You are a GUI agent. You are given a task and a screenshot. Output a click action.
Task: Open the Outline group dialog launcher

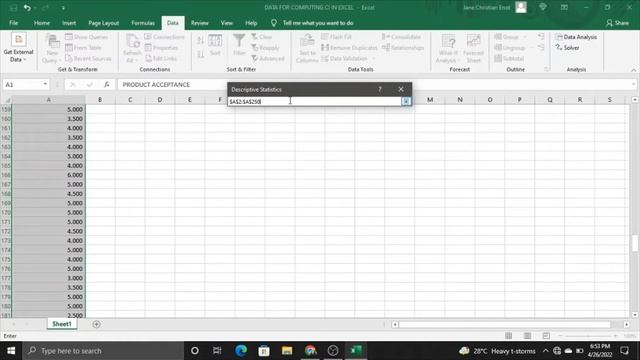547,69
